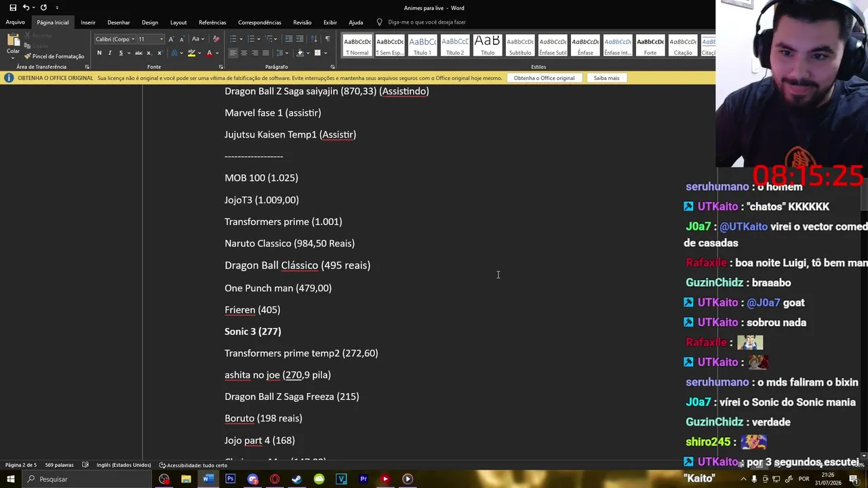
Task: Align text right
Action: [x=254, y=53]
